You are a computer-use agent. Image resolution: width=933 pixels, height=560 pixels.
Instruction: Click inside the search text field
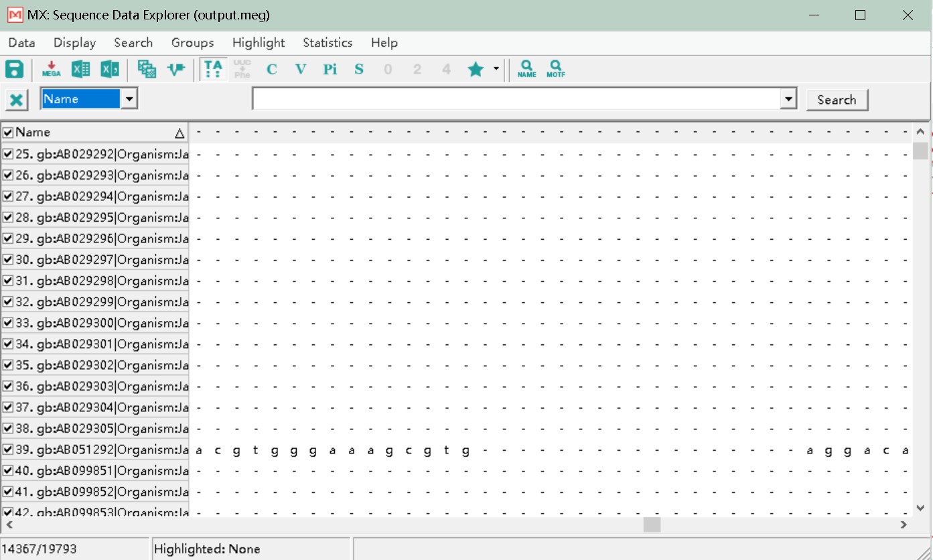point(517,100)
